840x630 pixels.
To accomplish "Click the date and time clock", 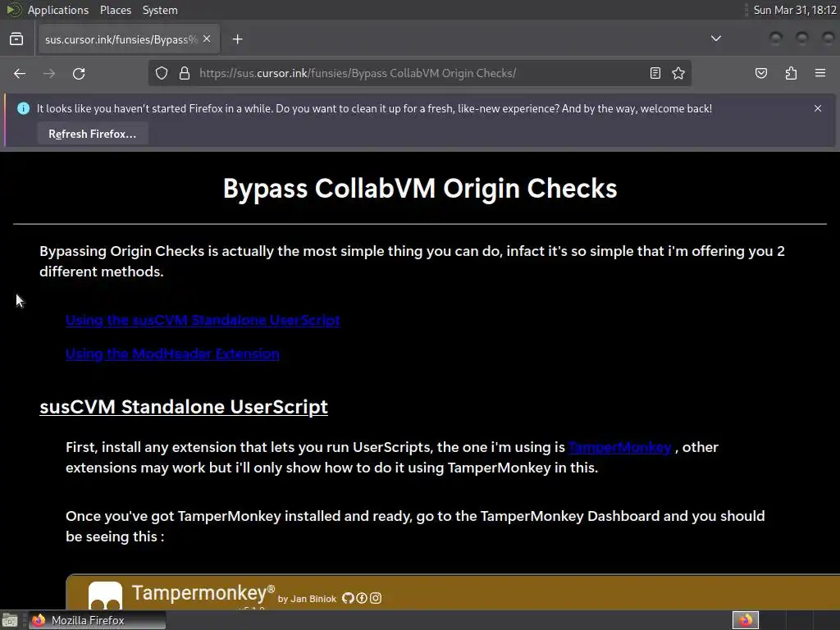I will 795,10.
